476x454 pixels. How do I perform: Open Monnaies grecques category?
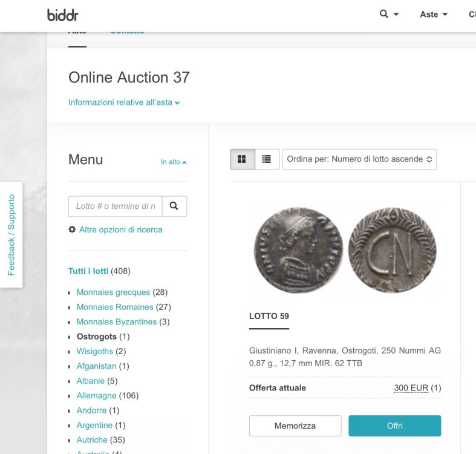(113, 292)
